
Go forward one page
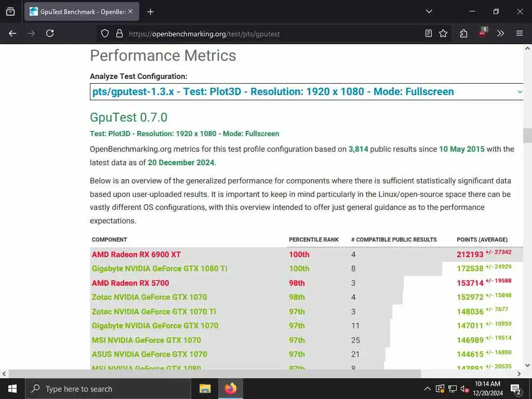[31, 33]
